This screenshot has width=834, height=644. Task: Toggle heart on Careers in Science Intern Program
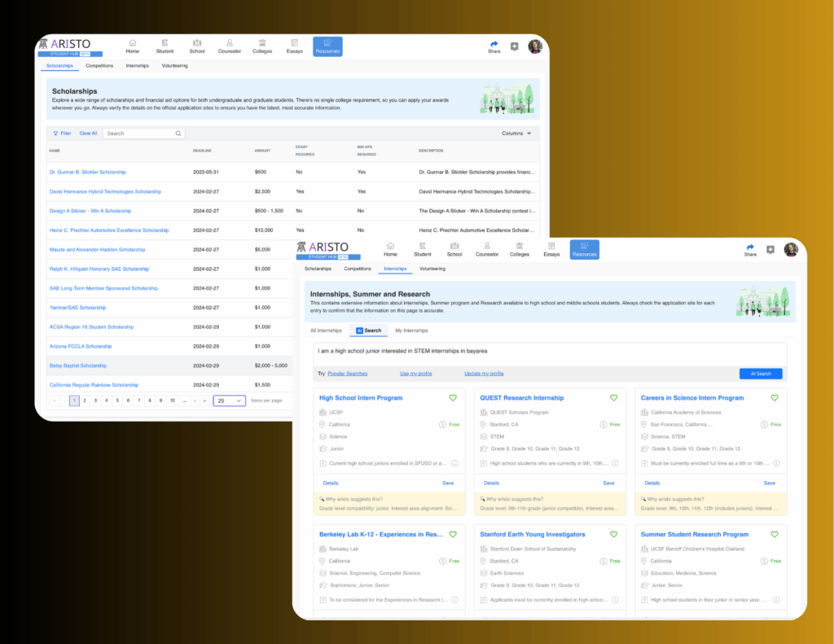click(775, 398)
